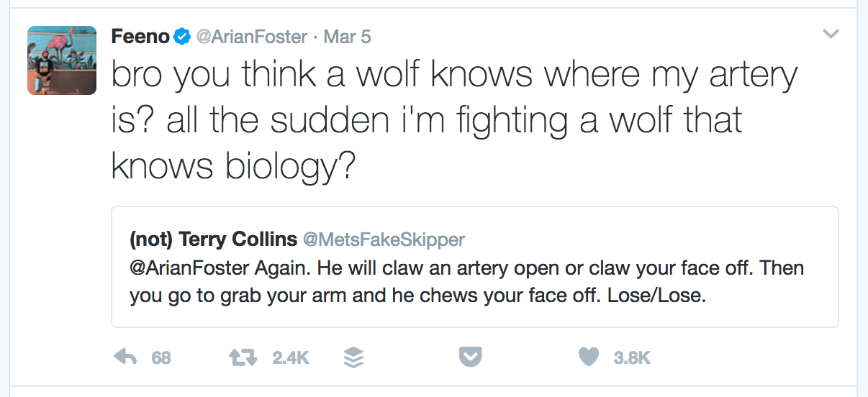Open the @ArianFoster handle beside Feeno

(251, 36)
